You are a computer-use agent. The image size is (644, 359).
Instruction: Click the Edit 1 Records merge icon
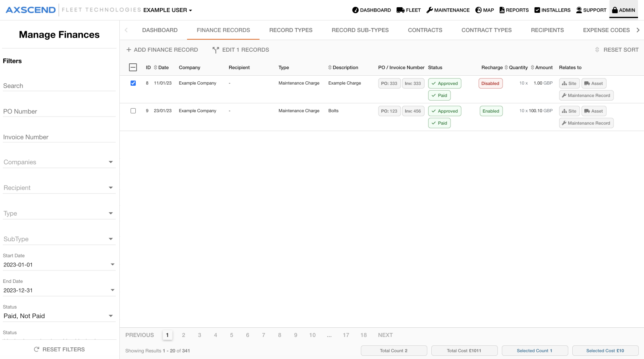point(216,50)
